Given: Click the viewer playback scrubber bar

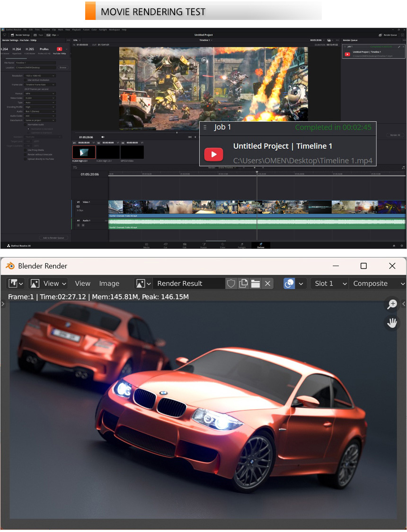Looking at the screenshot, I should click(189, 133).
